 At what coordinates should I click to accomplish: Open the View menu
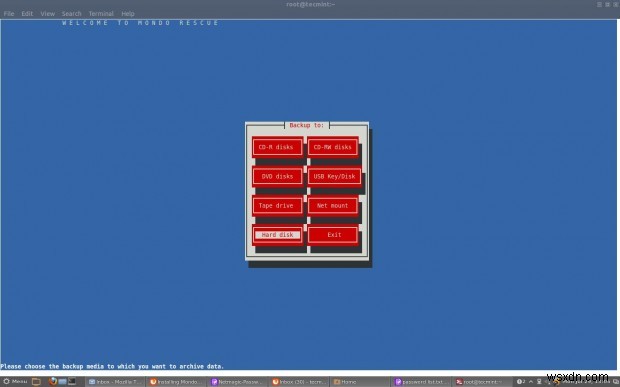pos(47,13)
